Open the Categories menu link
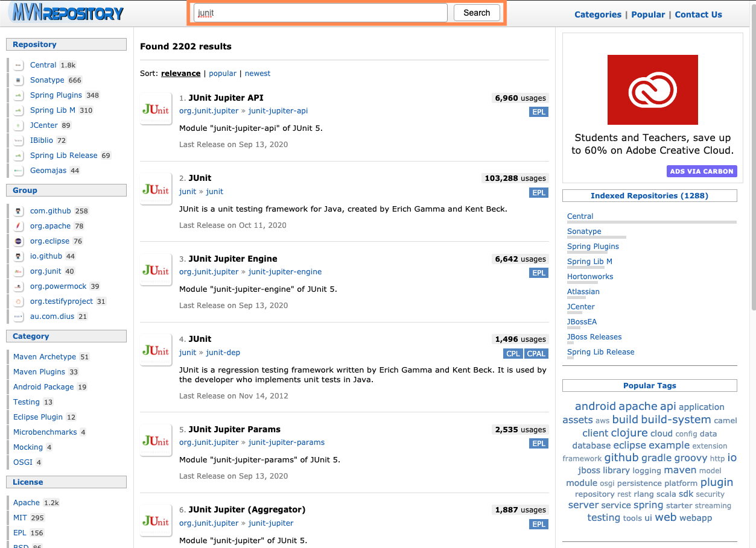This screenshot has height=548, width=756. 597,14
